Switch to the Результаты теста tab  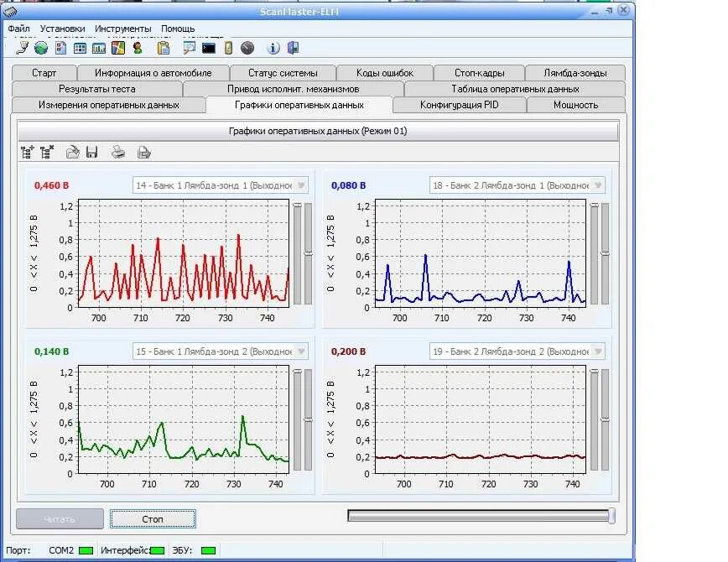tap(97, 89)
